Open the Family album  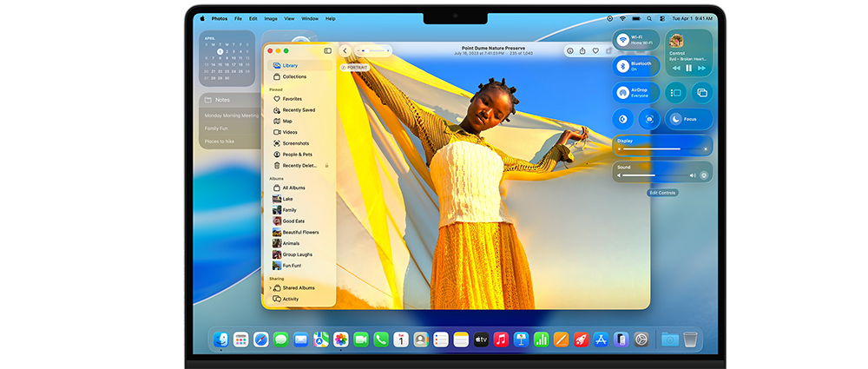click(300, 210)
